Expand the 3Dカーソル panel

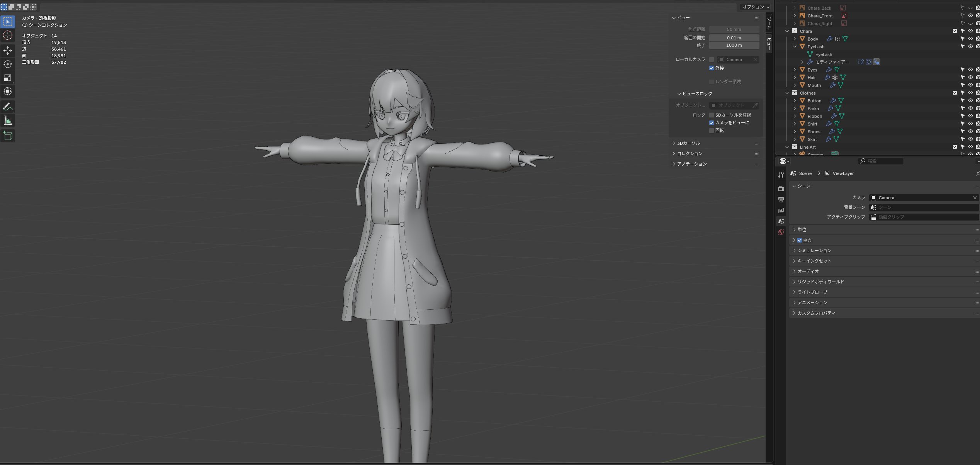(x=688, y=143)
